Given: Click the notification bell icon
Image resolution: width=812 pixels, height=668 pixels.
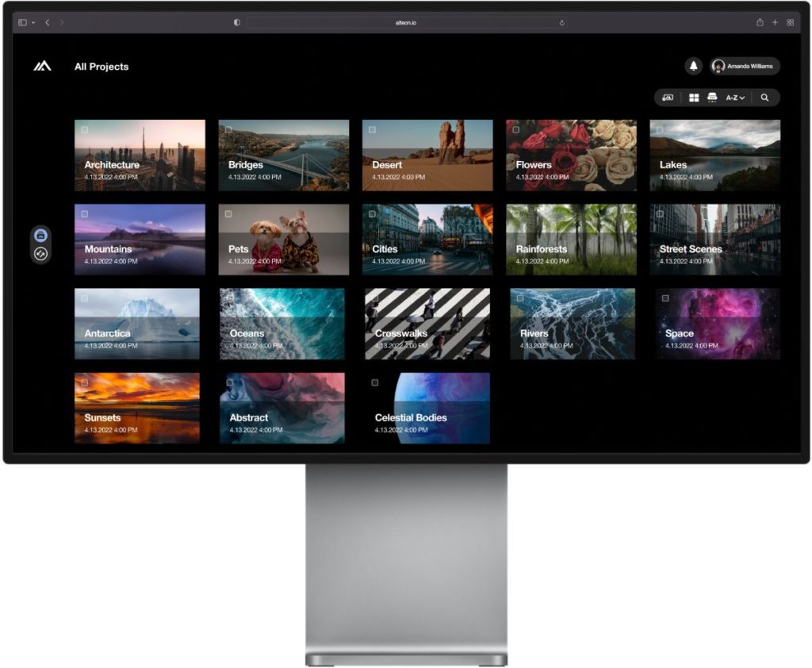Looking at the screenshot, I should click(x=694, y=67).
